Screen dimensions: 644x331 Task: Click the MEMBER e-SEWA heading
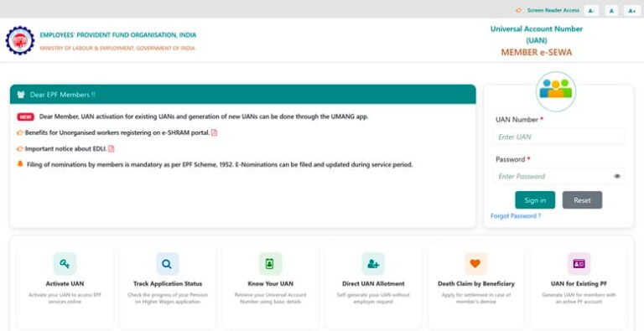[x=537, y=52]
